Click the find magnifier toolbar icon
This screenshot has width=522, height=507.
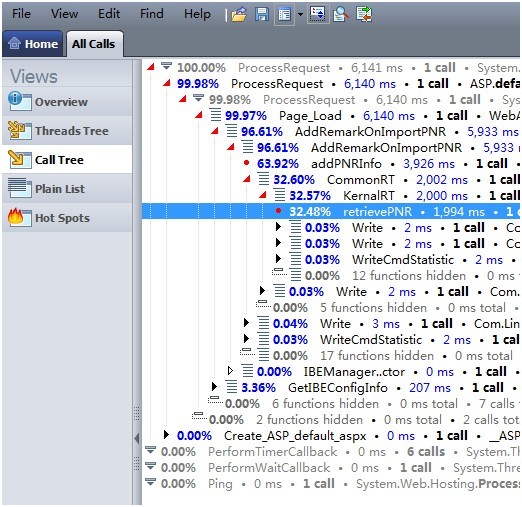pos(341,14)
